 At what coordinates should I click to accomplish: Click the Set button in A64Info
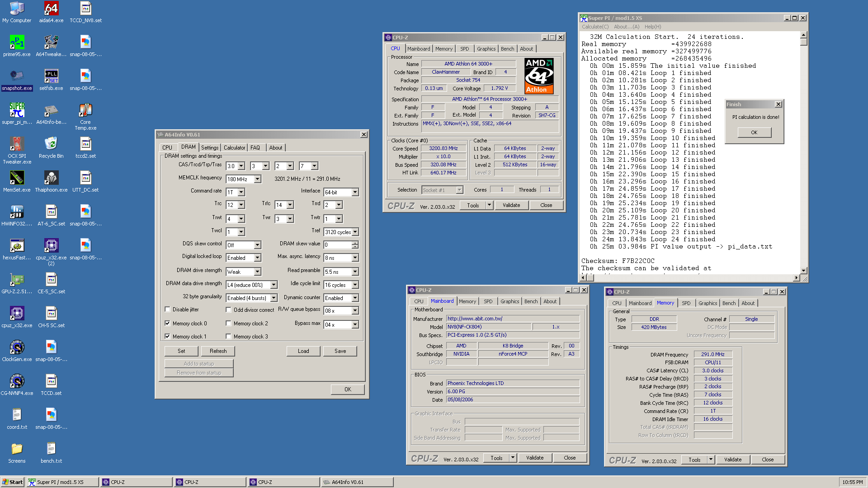(x=181, y=351)
